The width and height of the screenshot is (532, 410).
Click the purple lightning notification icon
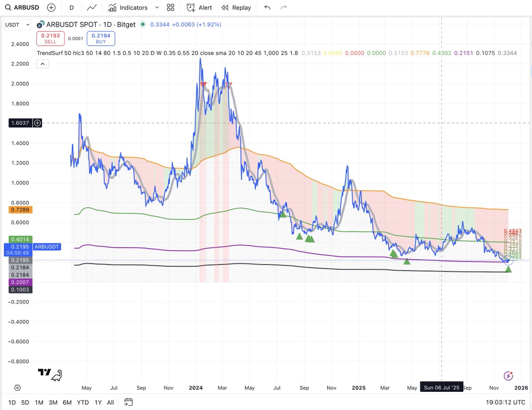pyautogui.click(x=508, y=375)
